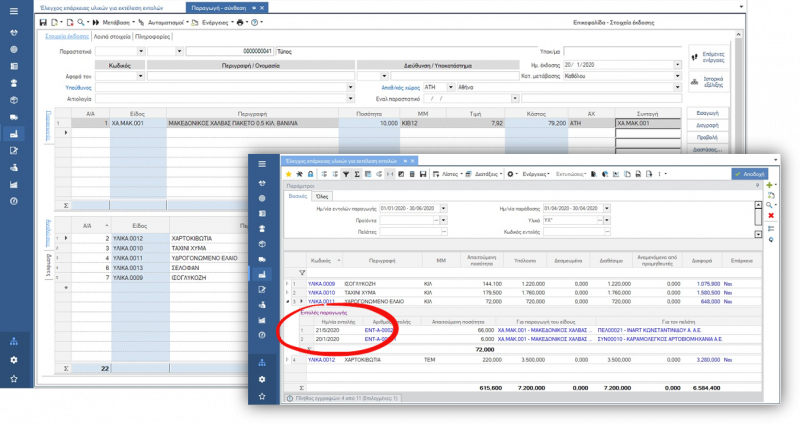Click the Κωδικός εντολής input field
Screen dimensions: 800x424
tap(574, 232)
